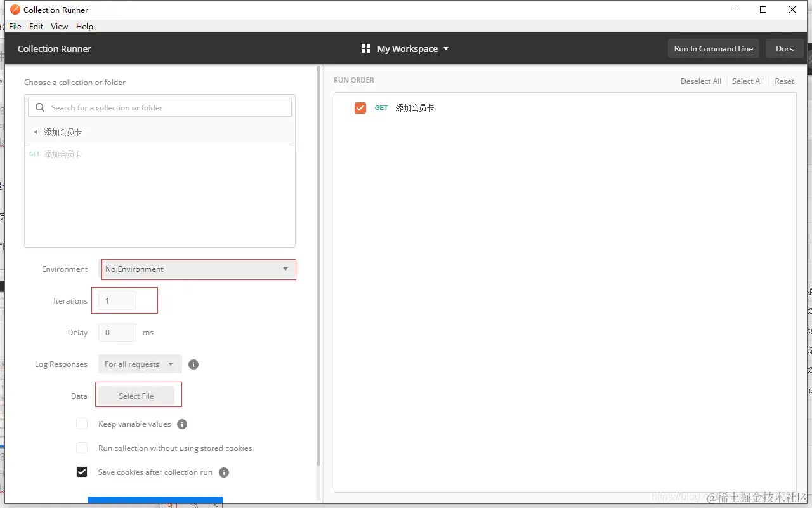The width and height of the screenshot is (812, 508).
Task: Uncheck Save cookies after collection run
Action: click(x=82, y=472)
